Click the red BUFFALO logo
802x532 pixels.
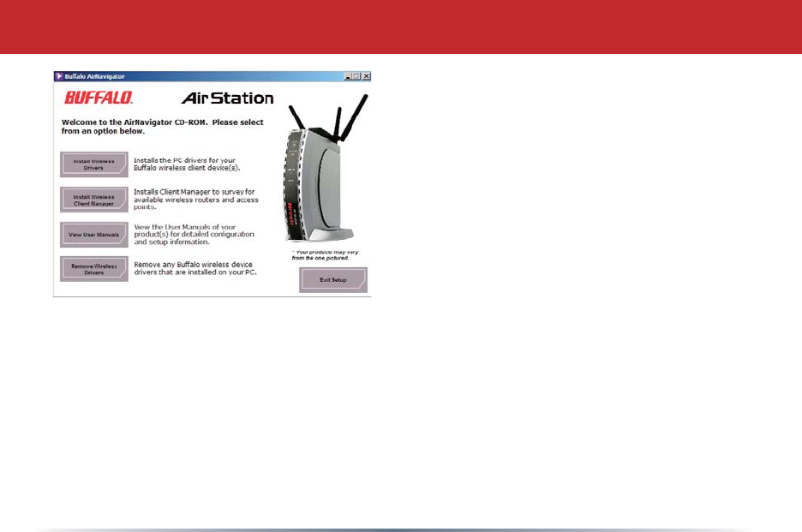point(99,98)
